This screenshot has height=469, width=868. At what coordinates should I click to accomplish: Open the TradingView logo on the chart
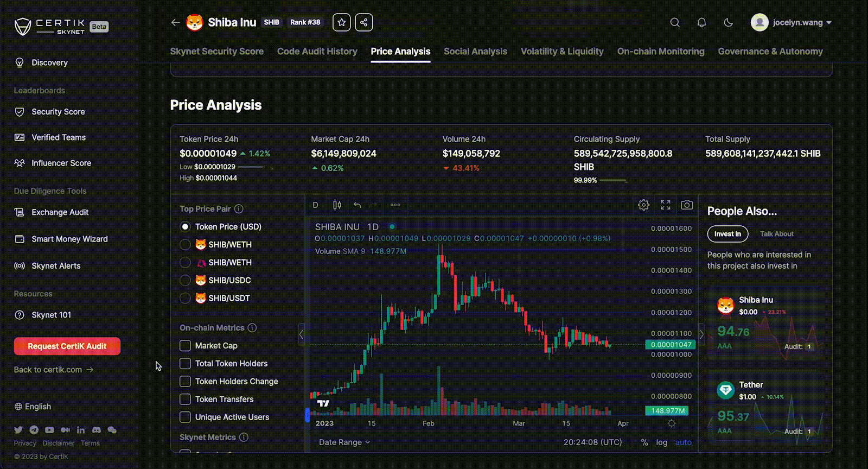point(323,403)
